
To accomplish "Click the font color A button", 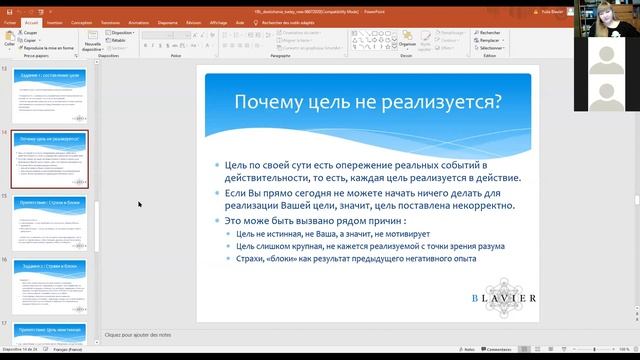I will pos(207,46).
